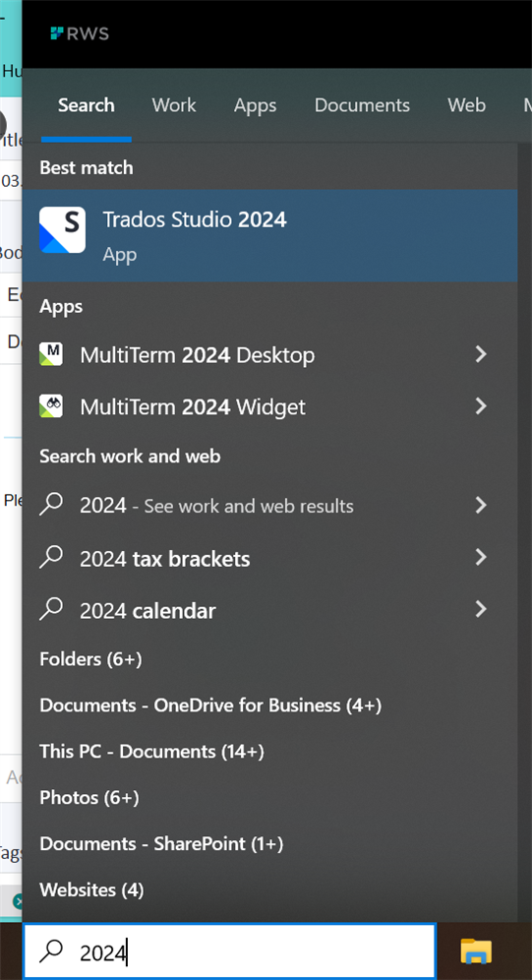Select '2024 - See work and web results'

point(269,506)
